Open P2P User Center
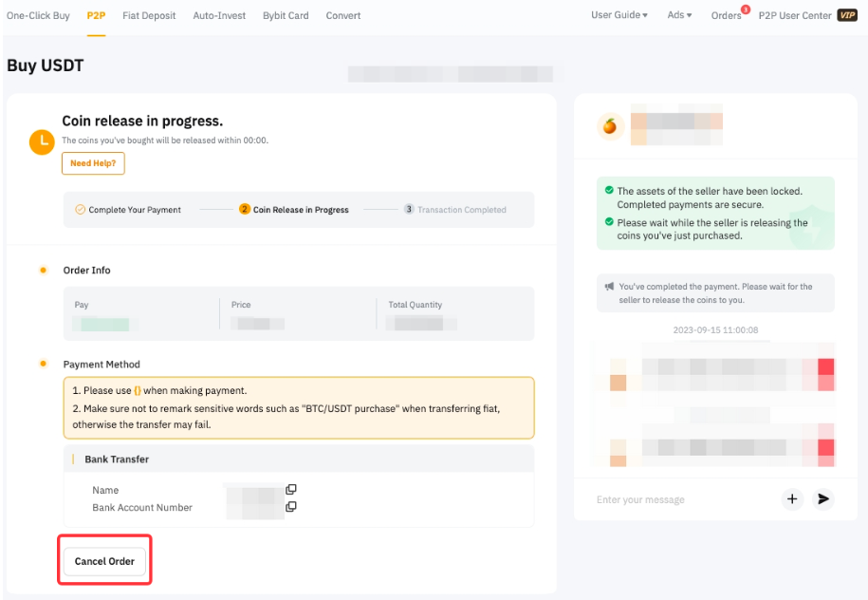Image resolution: width=868 pixels, height=600 pixels. 794,15
